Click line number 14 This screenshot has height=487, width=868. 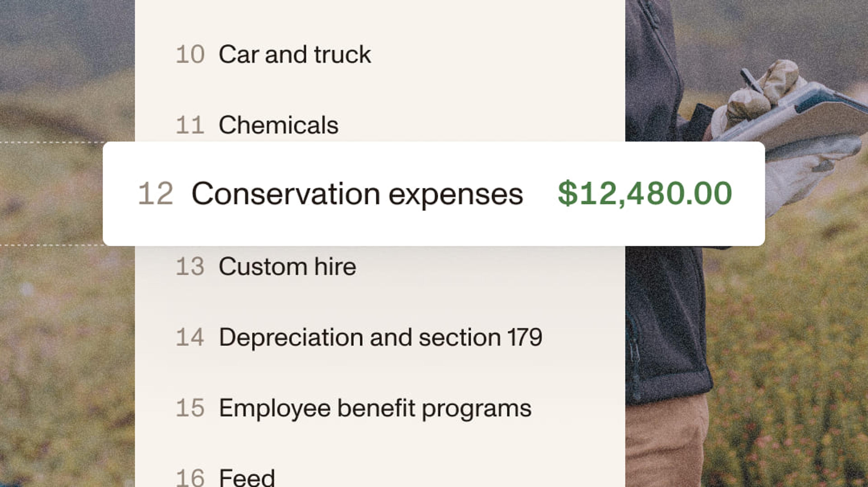click(190, 337)
